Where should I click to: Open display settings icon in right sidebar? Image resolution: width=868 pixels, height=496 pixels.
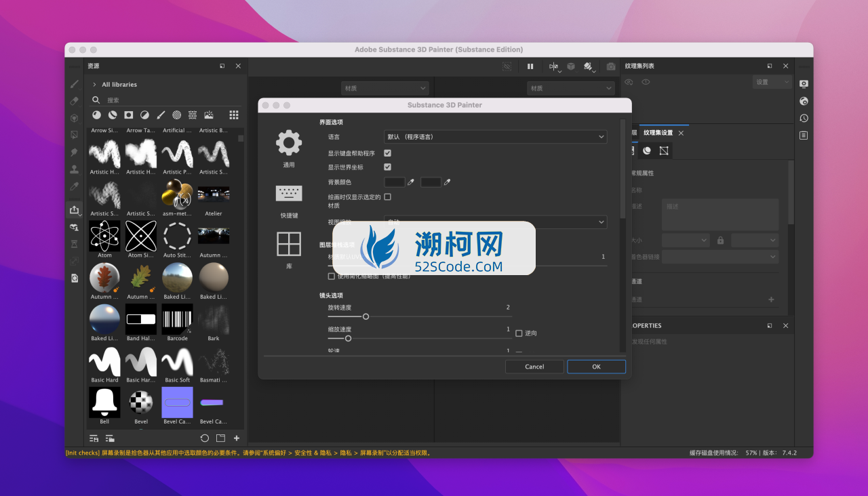pos(804,84)
